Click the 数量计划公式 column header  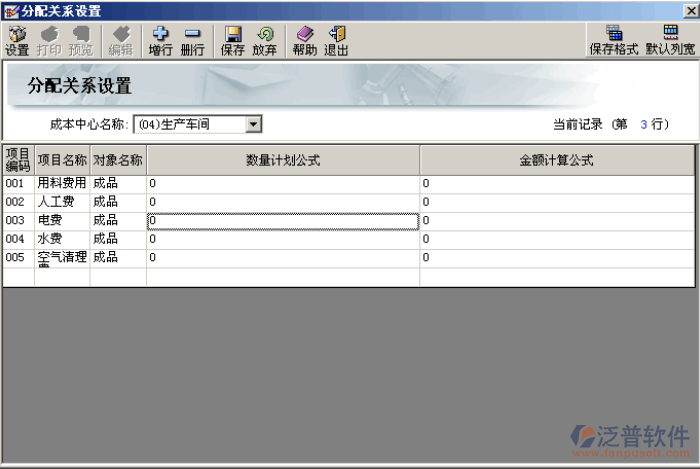pos(283,160)
